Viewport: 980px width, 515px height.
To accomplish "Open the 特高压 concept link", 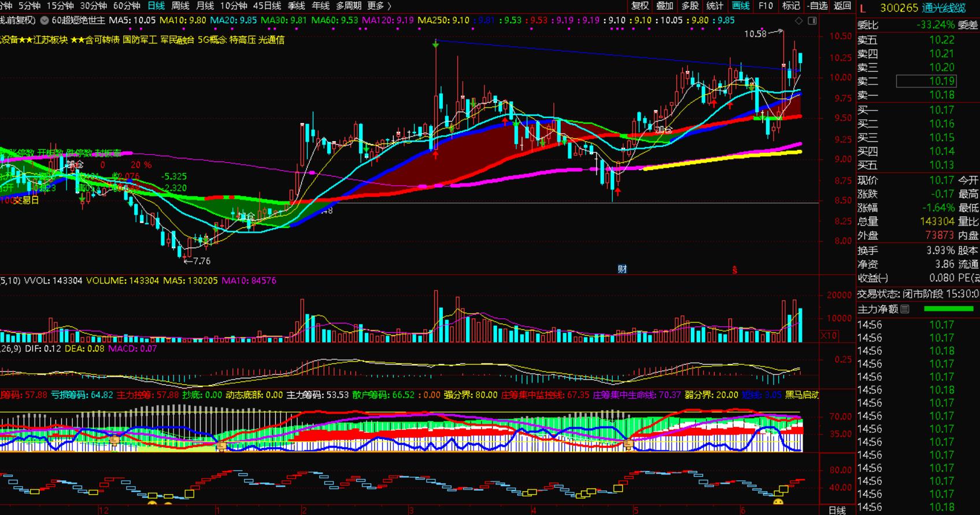I will [x=243, y=40].
